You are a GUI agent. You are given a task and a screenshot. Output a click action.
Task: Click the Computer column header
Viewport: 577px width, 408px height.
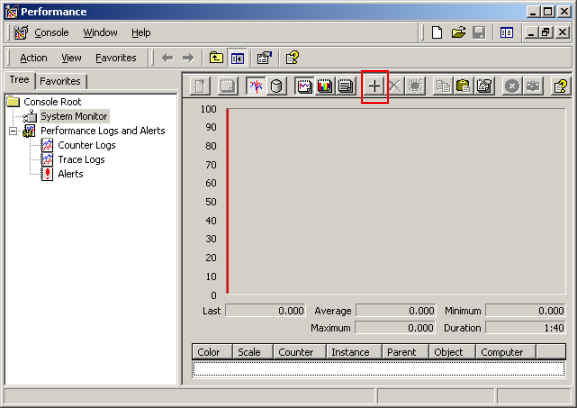(x=506, y=352)
